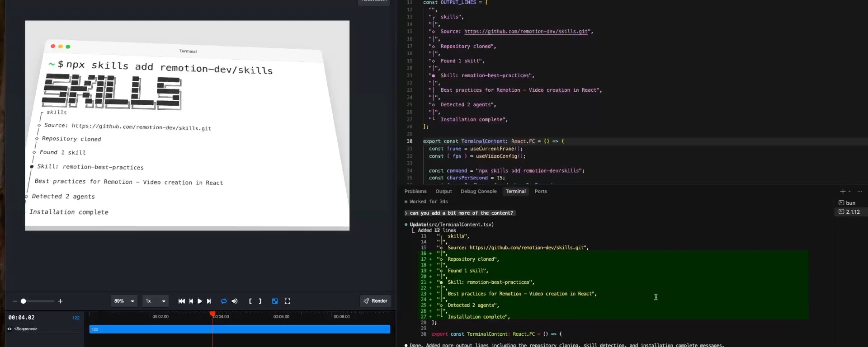The width and height of the screenshot is (868, 347).
Task: Switch to the Output tab
Action: [443, 192]
